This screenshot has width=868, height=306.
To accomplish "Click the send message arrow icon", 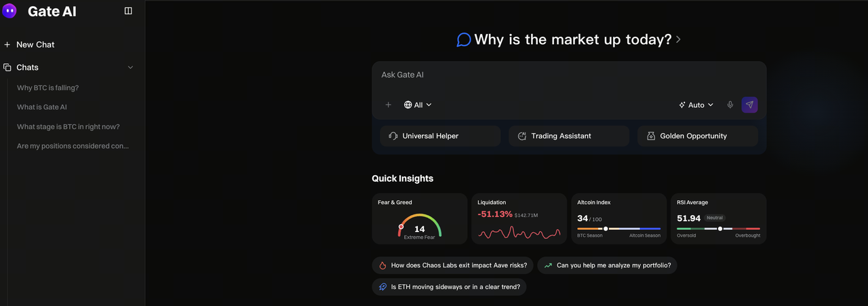I will (749, 105).
